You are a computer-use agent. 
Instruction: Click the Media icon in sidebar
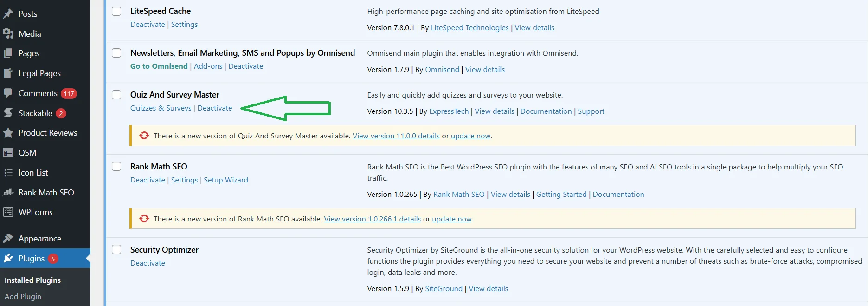(8, 34)
